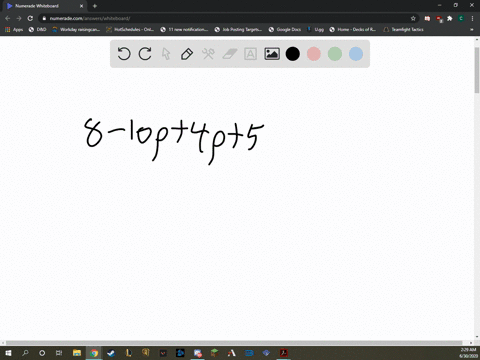Bookmark this page with the star icon

[413, 18]
